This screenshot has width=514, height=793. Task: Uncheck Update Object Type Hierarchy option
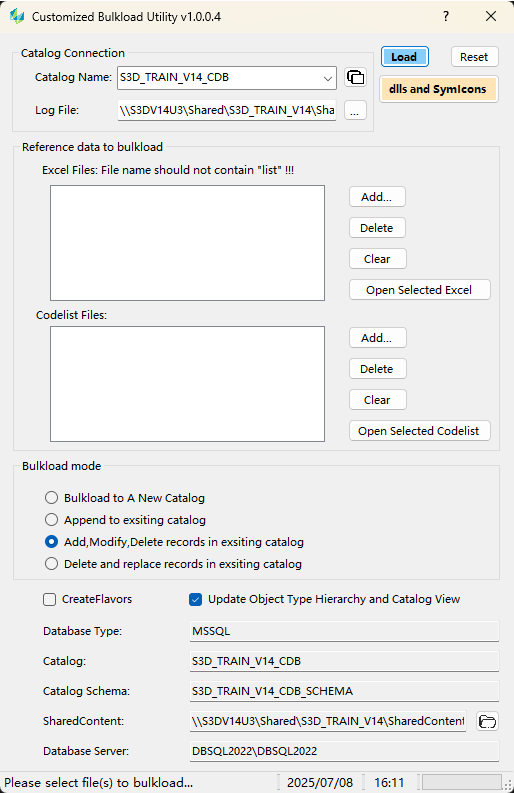coord(195,600)
